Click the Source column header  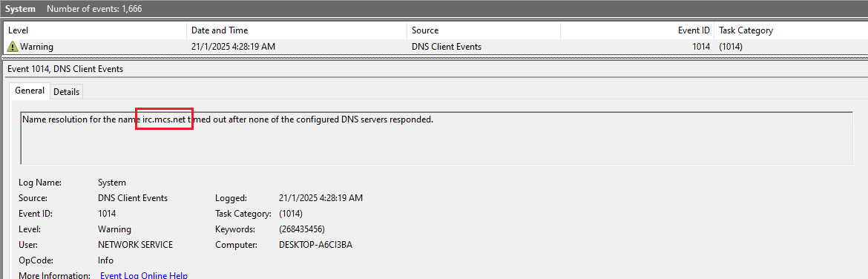coord(484,30)
